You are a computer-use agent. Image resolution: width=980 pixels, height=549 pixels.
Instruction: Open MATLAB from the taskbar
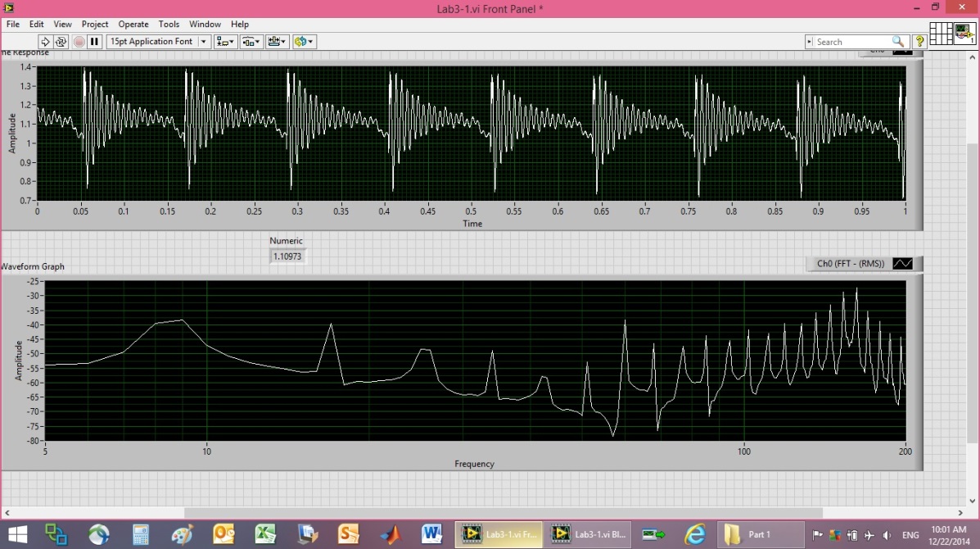pyautogui.click(x=391, y=535)
